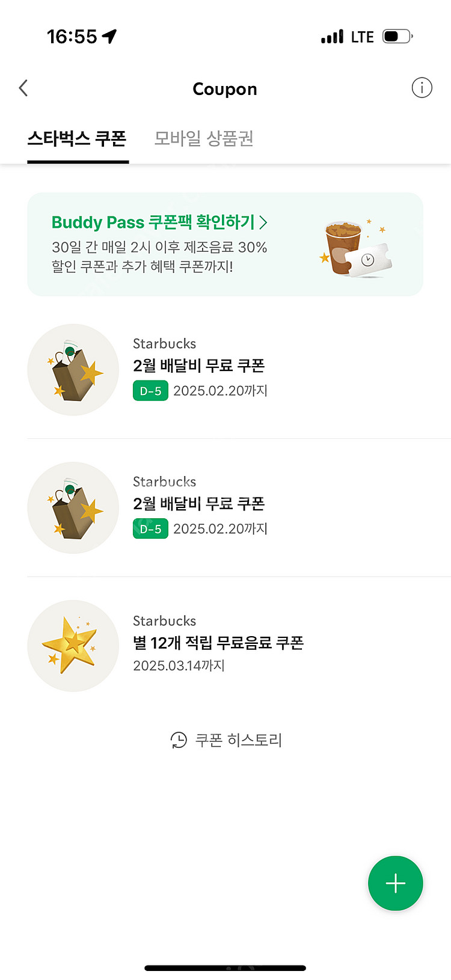
Task: Tap the battery indicator icon
Action: click(397, 37)
